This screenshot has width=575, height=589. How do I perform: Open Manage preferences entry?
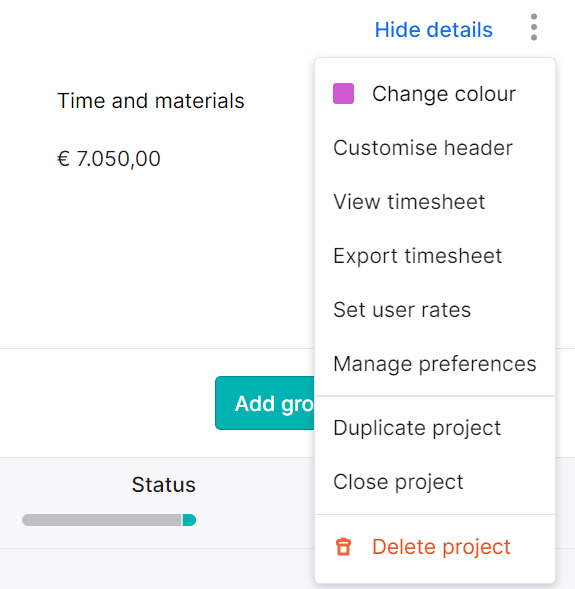click(435, 364)
